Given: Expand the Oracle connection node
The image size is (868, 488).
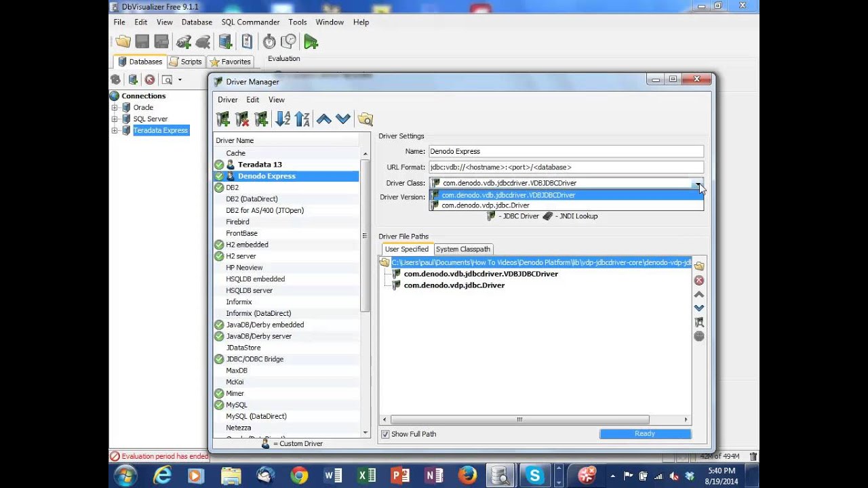Looking at the screenshot, I should click(115, 107).
